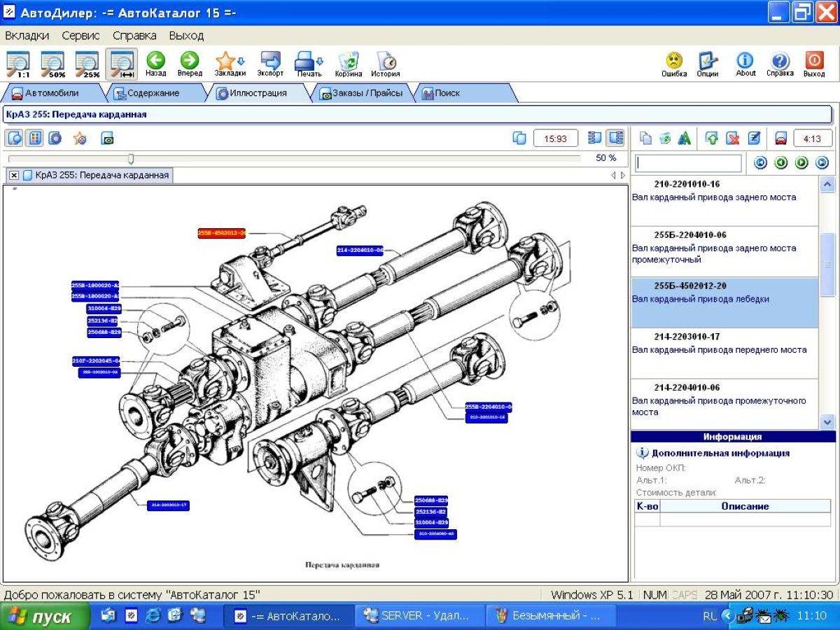Open the Справка menu in menu bar
The width and height of the screenshot is (840, 630).
pyautogui.click(x=134, y=35)
